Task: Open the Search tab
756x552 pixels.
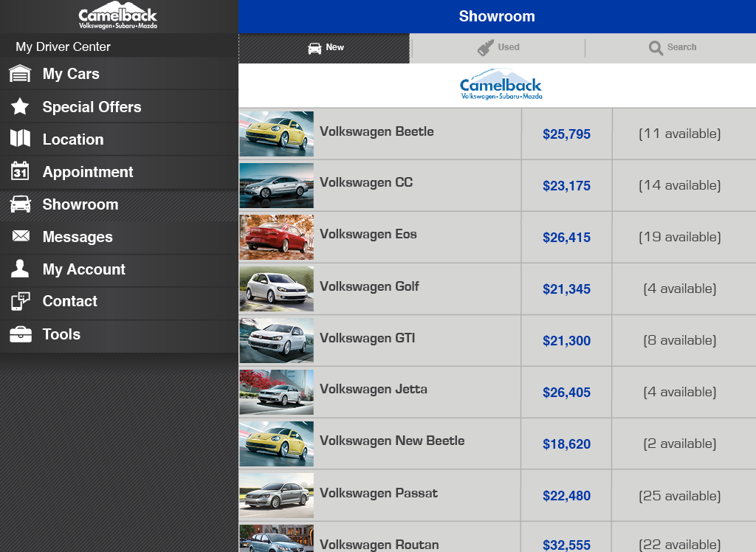Action: click(x=672, y=48)
